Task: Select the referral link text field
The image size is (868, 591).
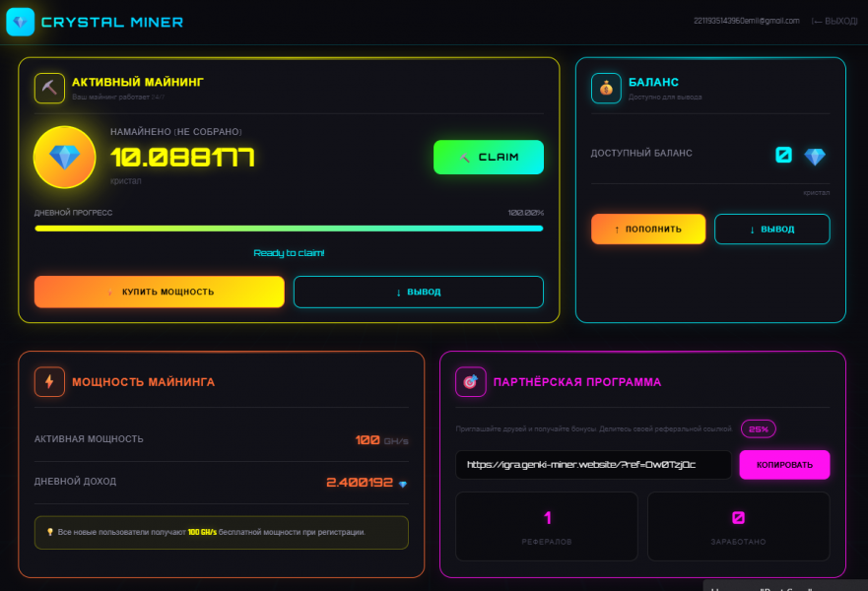Action: (x=593, y=465)
